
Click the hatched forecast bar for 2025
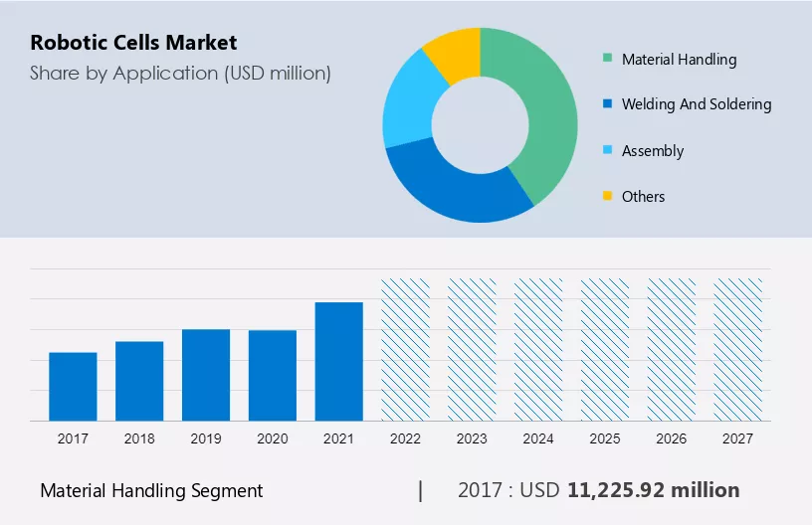(x=605, y=350)
